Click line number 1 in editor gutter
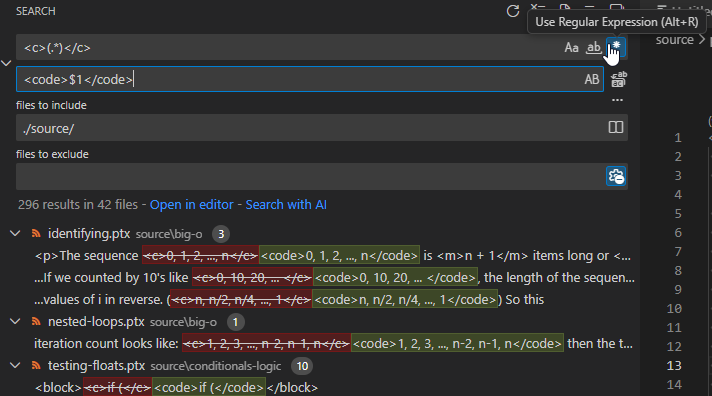This screenshot has height=396, width=712. [x=678, y=138]
